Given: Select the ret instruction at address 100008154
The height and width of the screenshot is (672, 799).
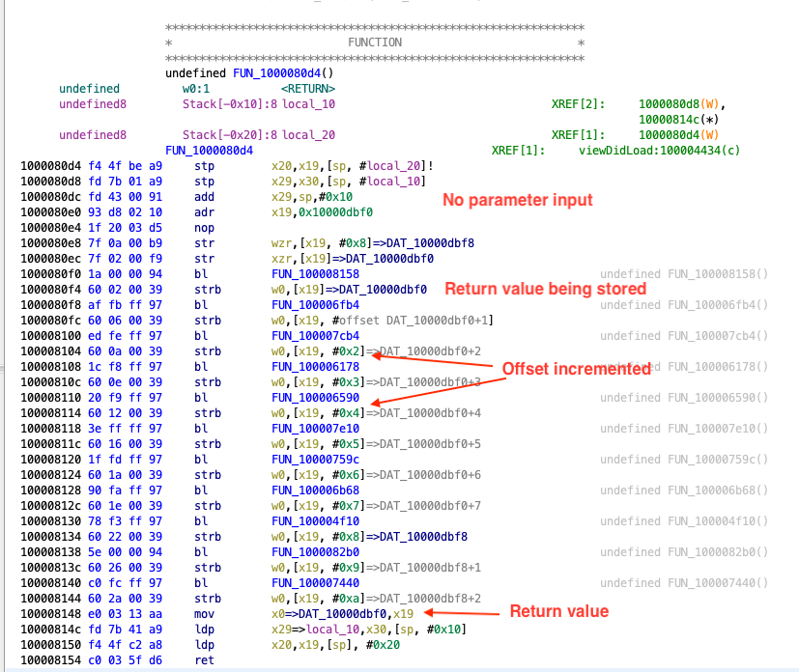Looking at the screenshot, I should [x=204, y=659].
